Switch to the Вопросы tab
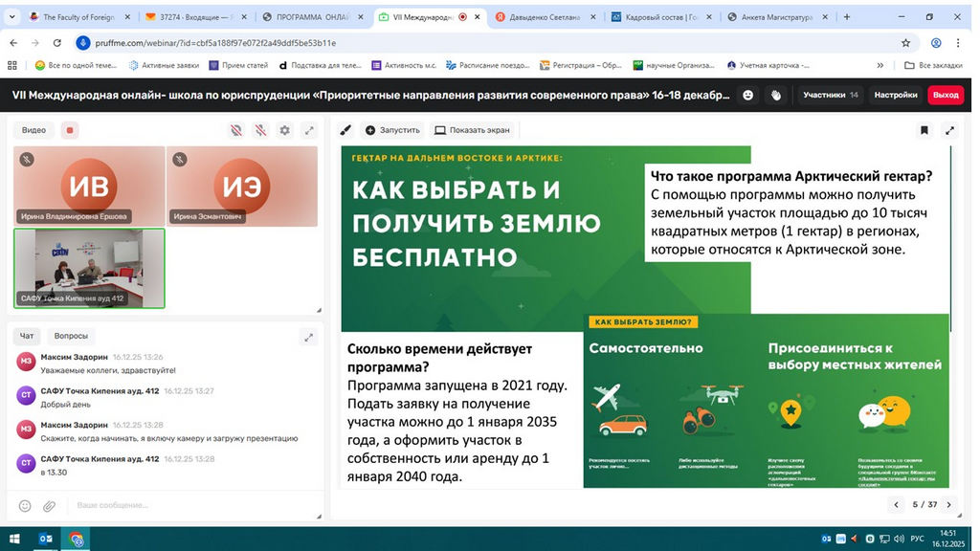980x551 pixels. [x=71, y=337]
